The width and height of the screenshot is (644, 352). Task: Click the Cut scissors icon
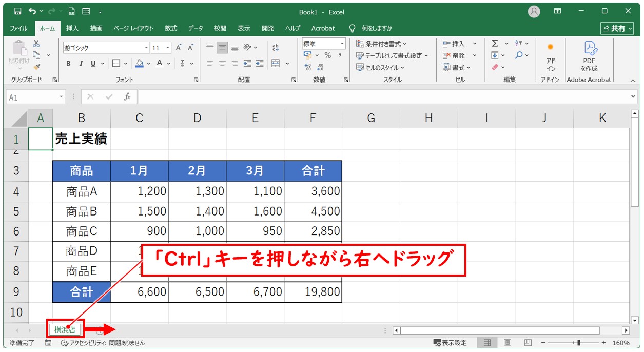(x=36, y=44)
